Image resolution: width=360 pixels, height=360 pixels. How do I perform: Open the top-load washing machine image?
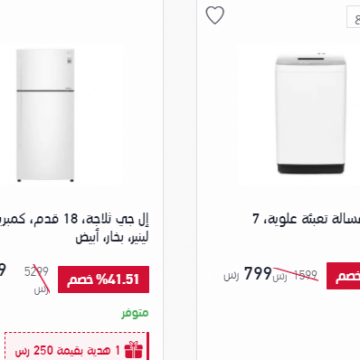tap(310, 113)
